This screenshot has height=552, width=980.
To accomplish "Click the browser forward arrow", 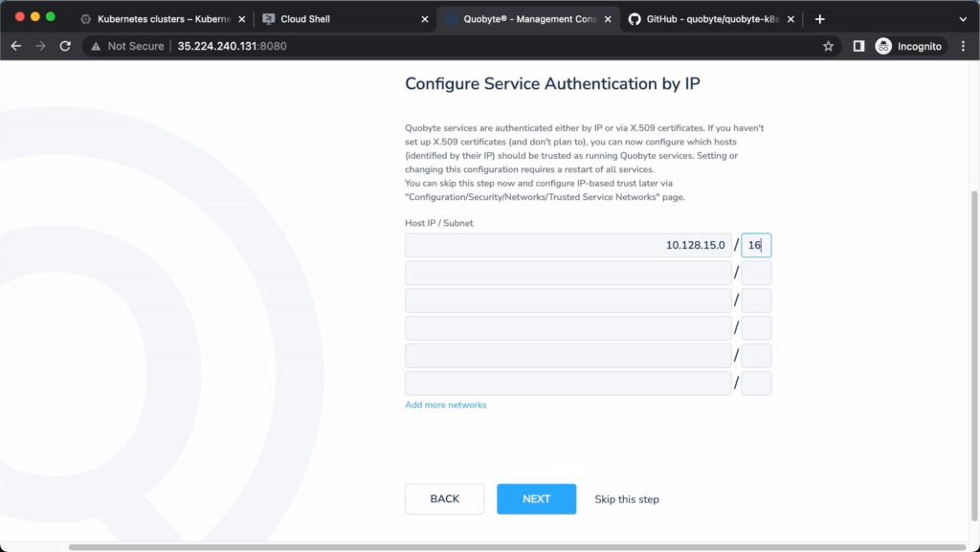I will tap(40, 46).
